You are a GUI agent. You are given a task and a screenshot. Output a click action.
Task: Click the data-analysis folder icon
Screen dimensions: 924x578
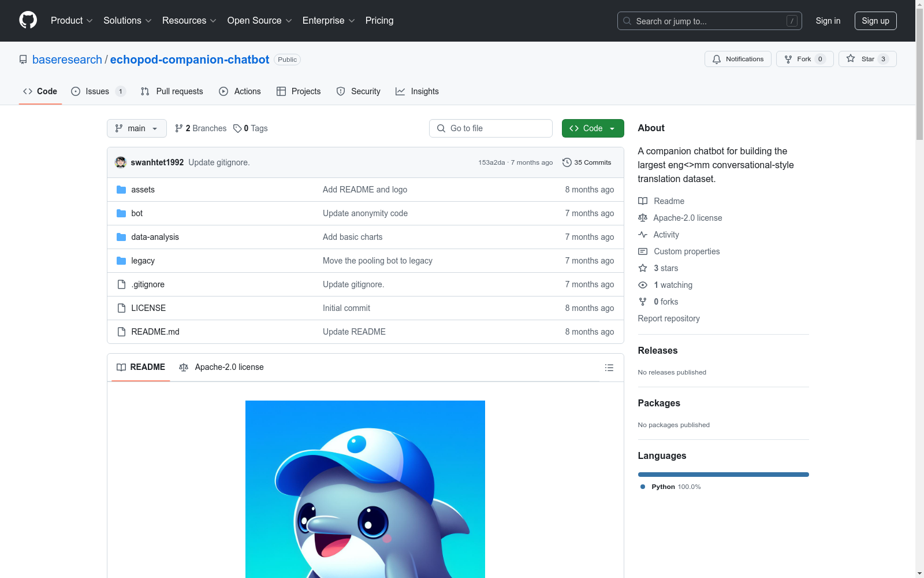[121, 237]
